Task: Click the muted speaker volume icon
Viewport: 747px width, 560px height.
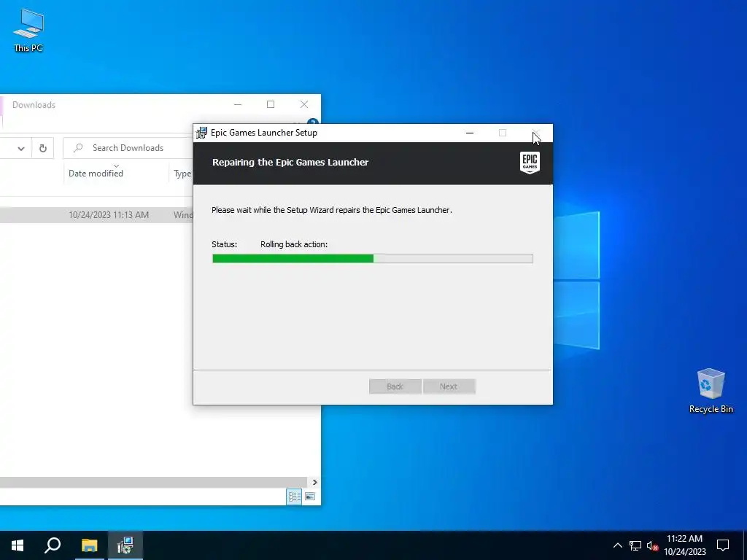Action: [652, 545]
